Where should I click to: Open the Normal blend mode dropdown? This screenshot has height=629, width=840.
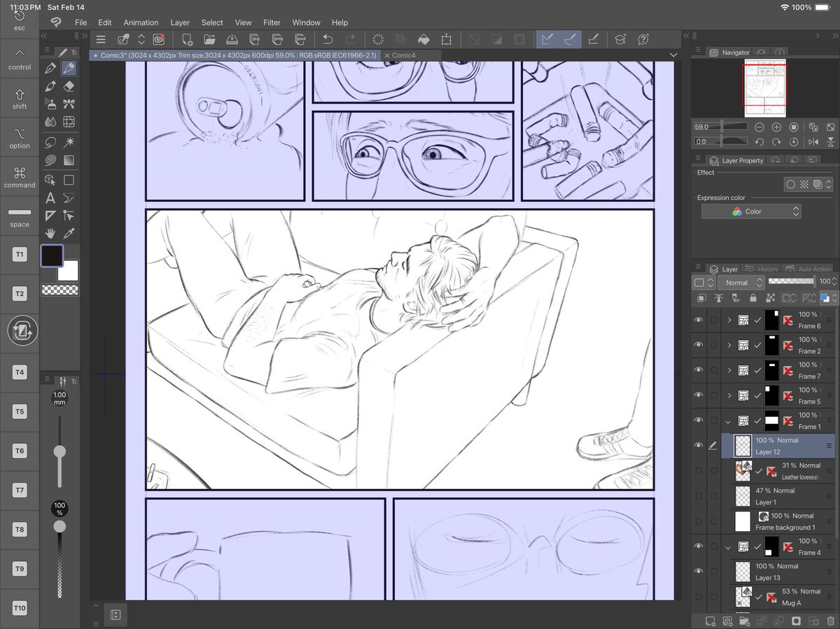click(741, 282)
